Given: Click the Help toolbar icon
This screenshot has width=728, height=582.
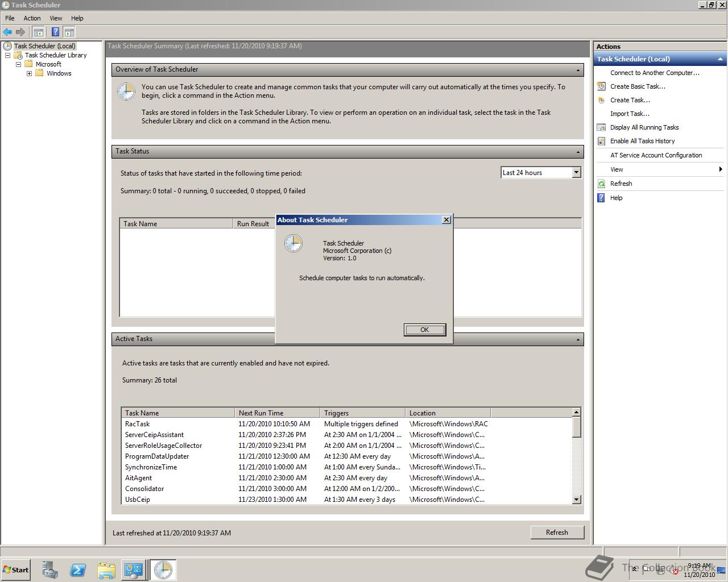Looking at the screenshot, I should tap(55, 32).
